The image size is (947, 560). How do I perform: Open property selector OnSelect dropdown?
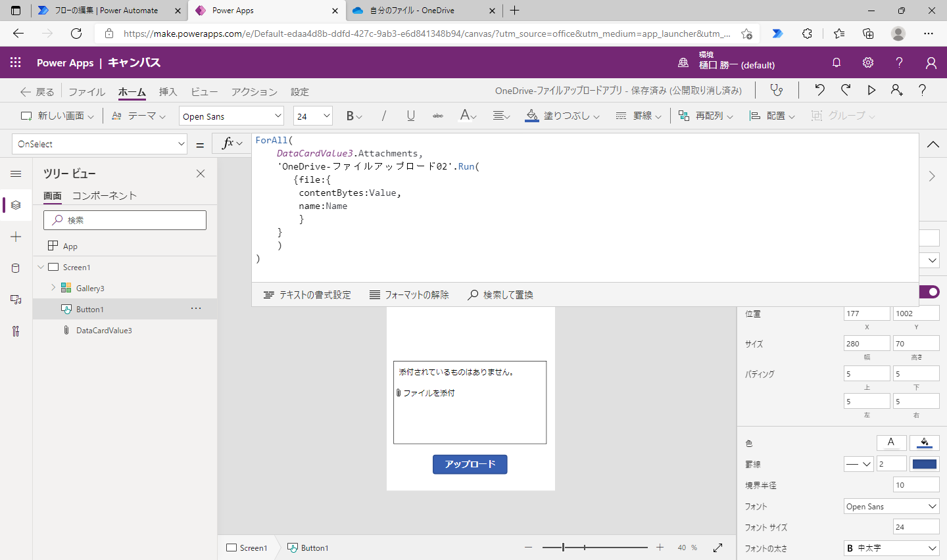pyautogui.click(x=100, y=144)
